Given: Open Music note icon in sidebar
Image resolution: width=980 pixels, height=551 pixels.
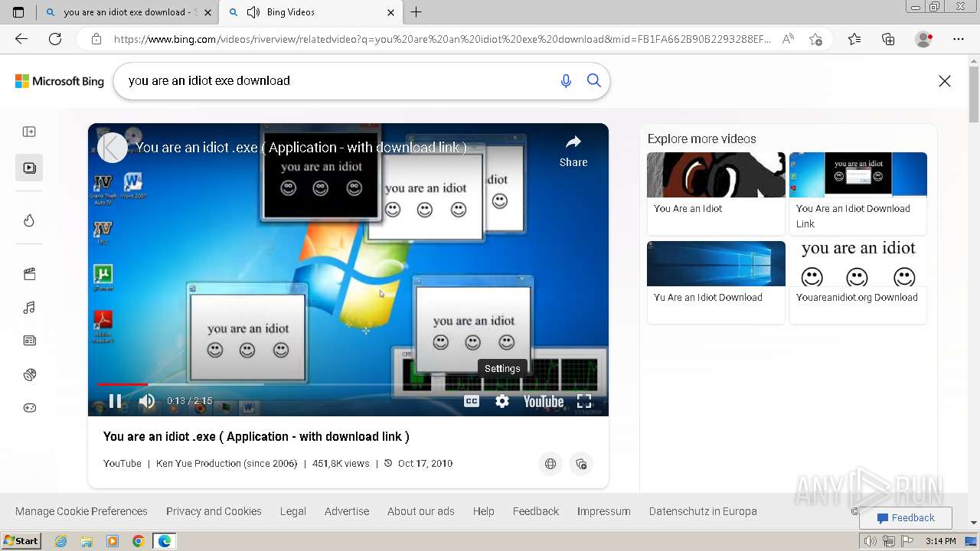Looking at the screenshot, I should point(29,308).
